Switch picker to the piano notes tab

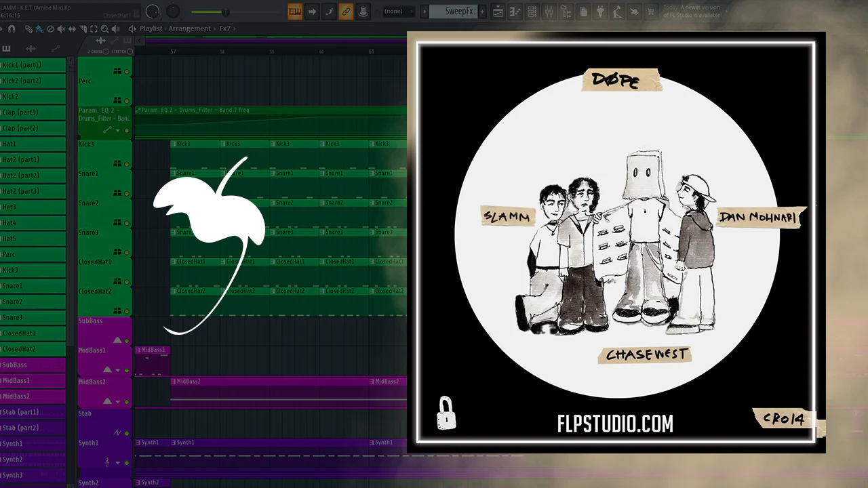click(7, 49)
